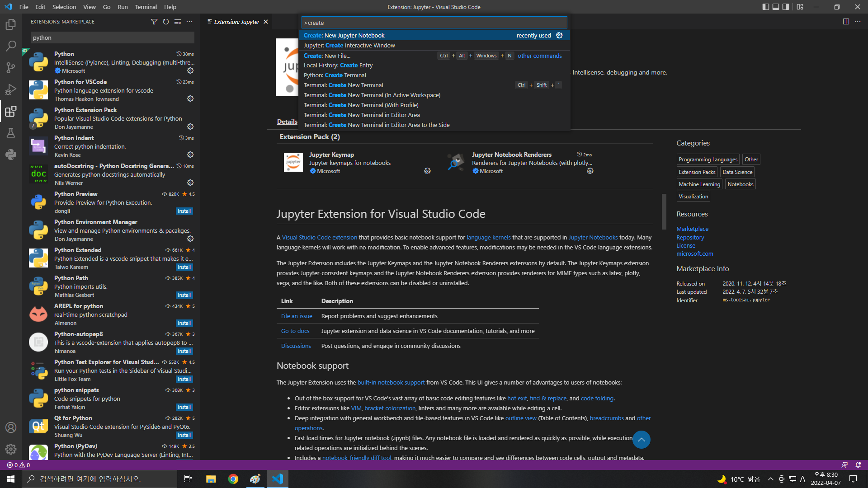This screenshot has width=868, height=488.
Task: Click the filter extensions funnel icon
Action: [x=154, y=22]
